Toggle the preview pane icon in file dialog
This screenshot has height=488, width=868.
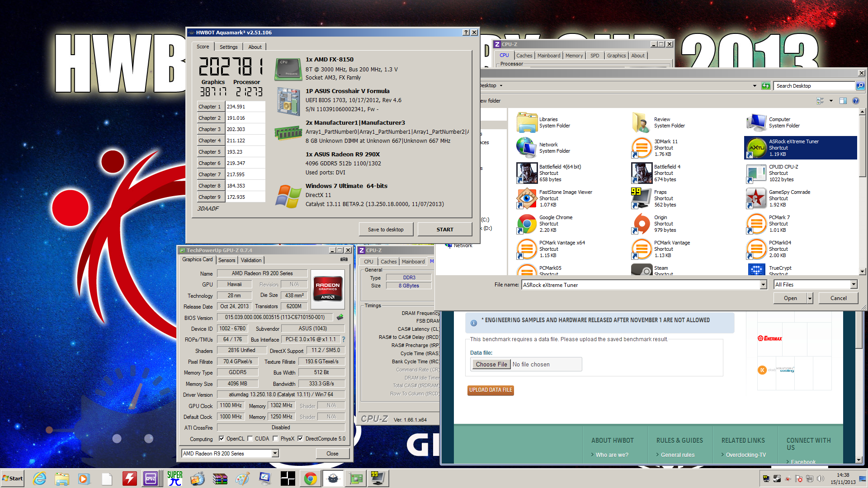click(x=843, y=101)
